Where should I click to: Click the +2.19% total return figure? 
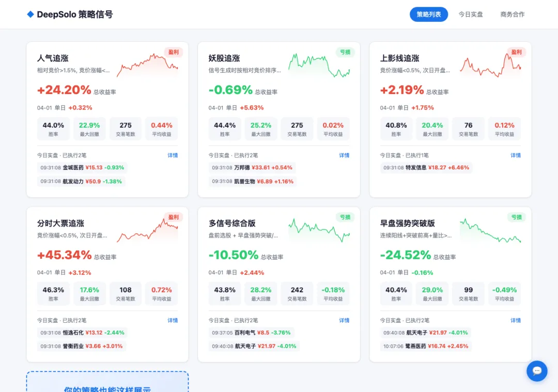coord(402,90)
